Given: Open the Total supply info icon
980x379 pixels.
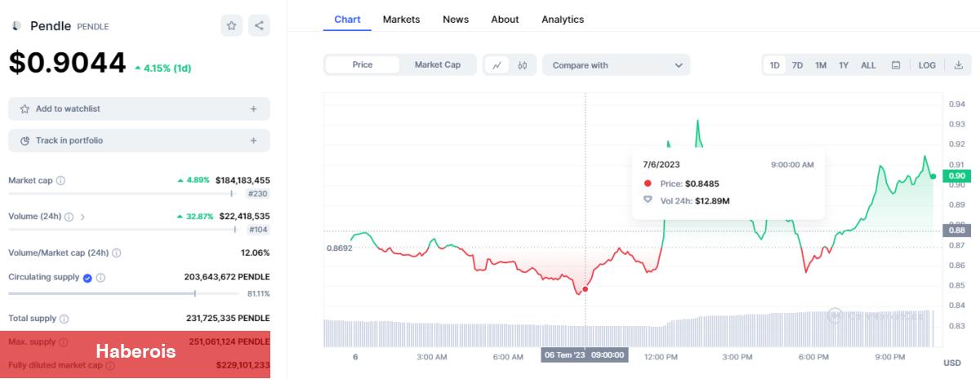Looking at the screenshot, I should coord(64,319).
